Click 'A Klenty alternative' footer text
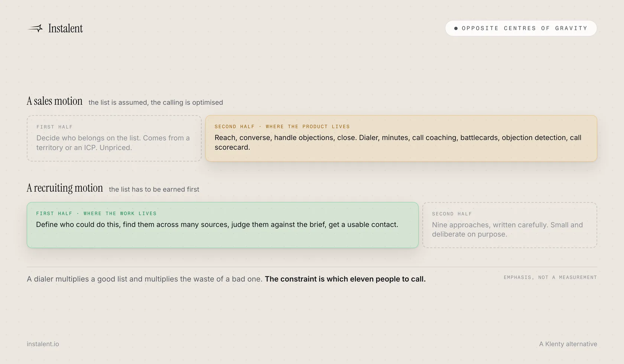Image resolution: width=624 pixels, height=364 pixels. coord(568,344)
